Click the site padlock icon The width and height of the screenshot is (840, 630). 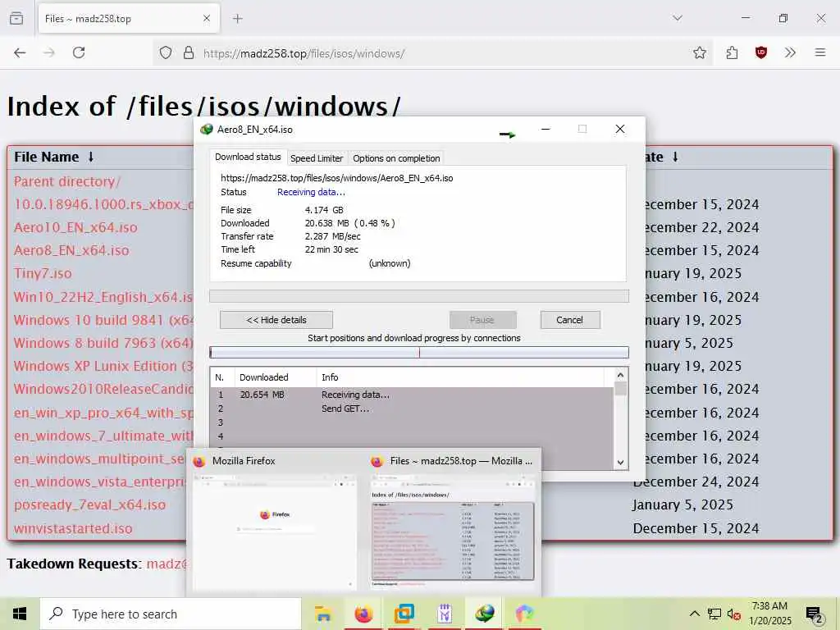189,53
